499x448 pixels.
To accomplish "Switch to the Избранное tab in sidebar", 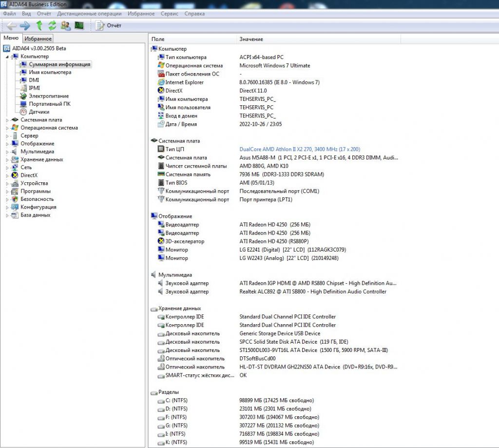I will pos(38,39).
